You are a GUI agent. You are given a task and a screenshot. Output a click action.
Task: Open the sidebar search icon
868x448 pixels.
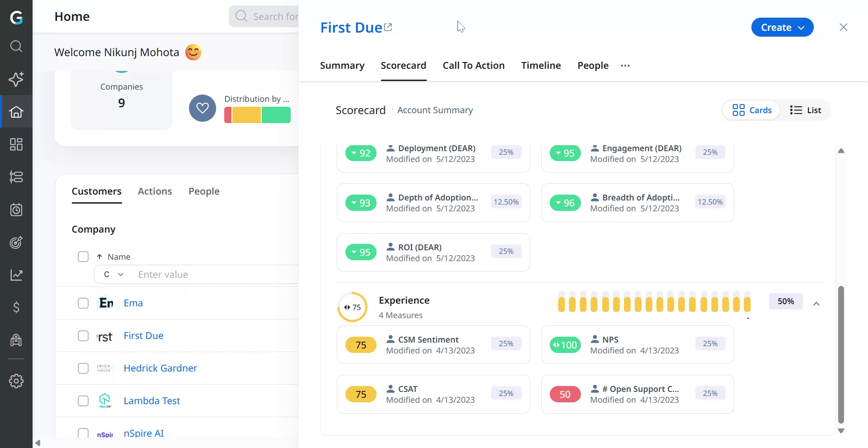16,46
